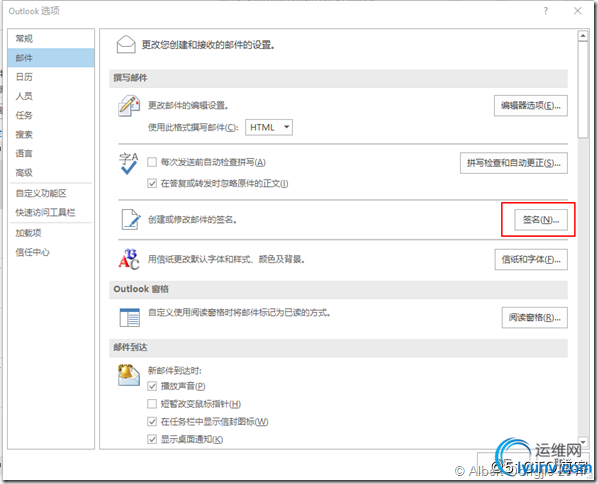This screenshot has width=598, height=484.
Task: Switch to 人员 options
Action: pos(51,96)
